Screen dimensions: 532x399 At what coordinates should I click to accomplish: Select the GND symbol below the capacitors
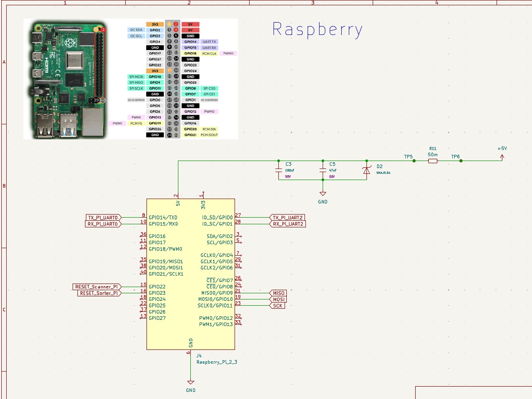(x=323, y=195)
